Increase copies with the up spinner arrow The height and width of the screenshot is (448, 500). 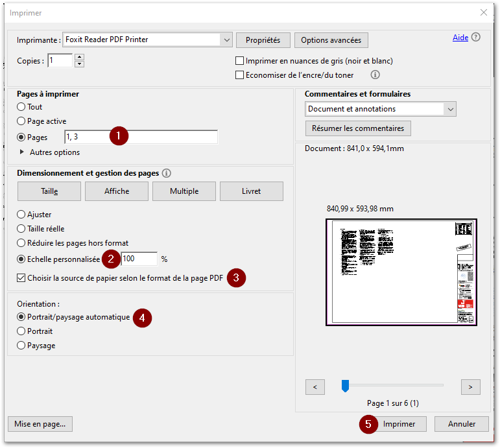point(79,57)
